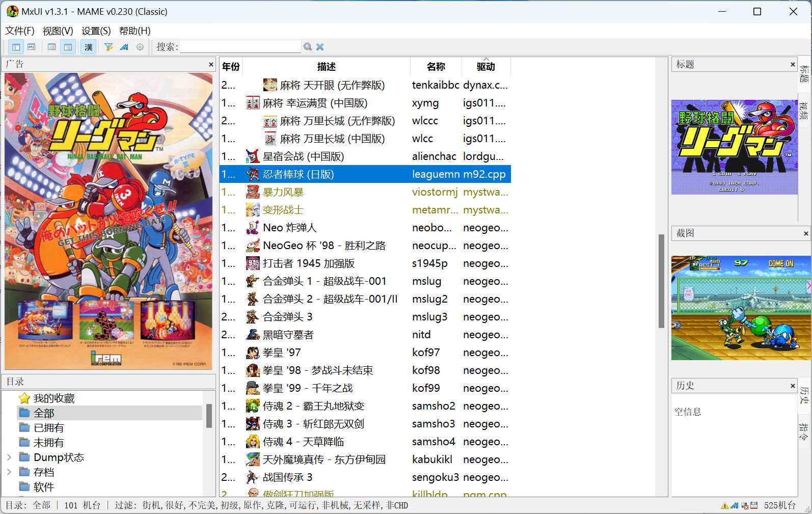Select the 合金弹头 1 - 超级战车-001 row

pyautogui.click(x=365, y=281)
